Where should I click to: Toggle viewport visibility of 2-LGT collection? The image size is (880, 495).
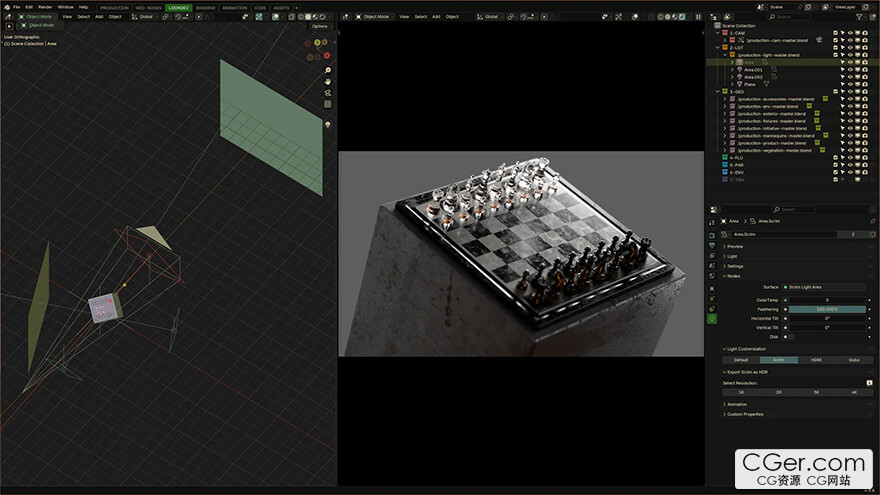point(850,48)
